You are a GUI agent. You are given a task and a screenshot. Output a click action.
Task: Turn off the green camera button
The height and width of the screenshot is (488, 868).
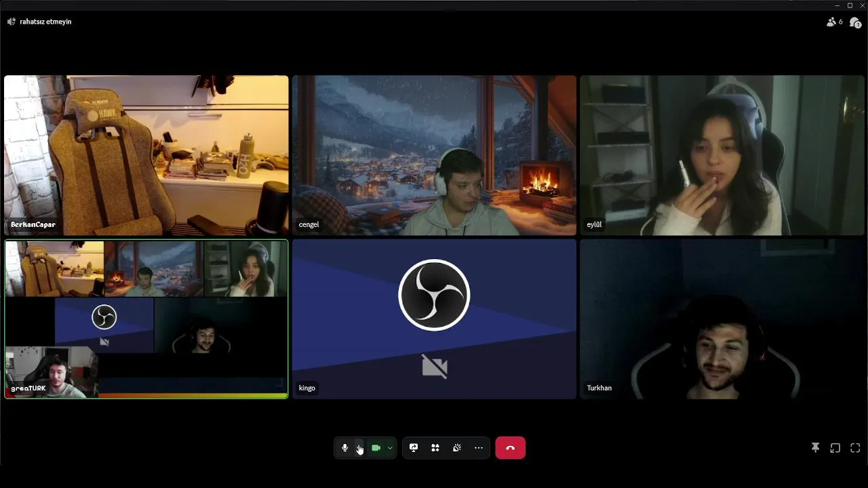click(376, 448)
